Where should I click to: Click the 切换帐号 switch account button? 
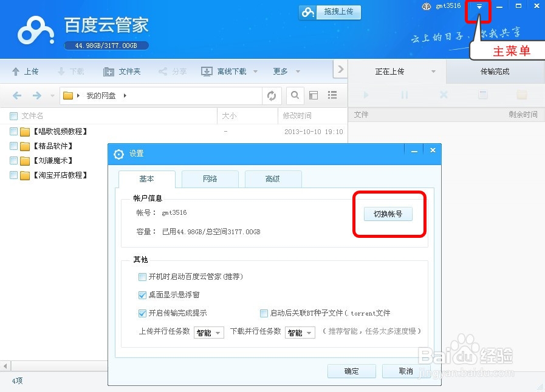(388, 214)
